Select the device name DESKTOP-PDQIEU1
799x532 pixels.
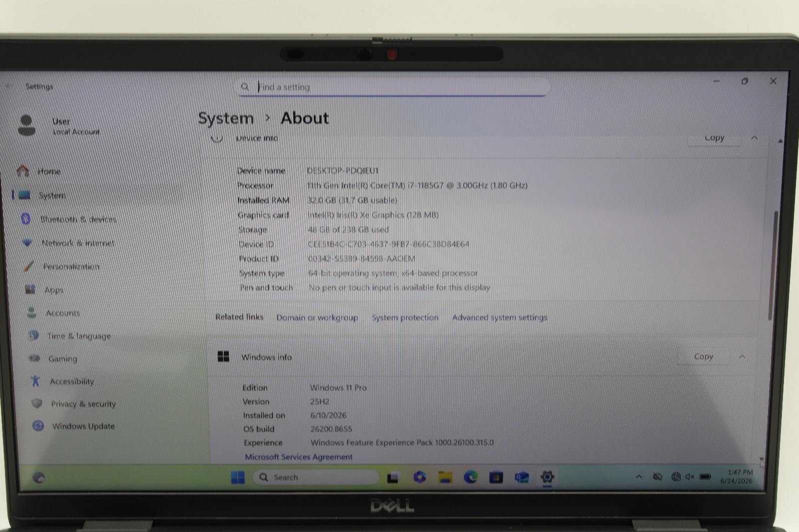click(x=343, y=171)
